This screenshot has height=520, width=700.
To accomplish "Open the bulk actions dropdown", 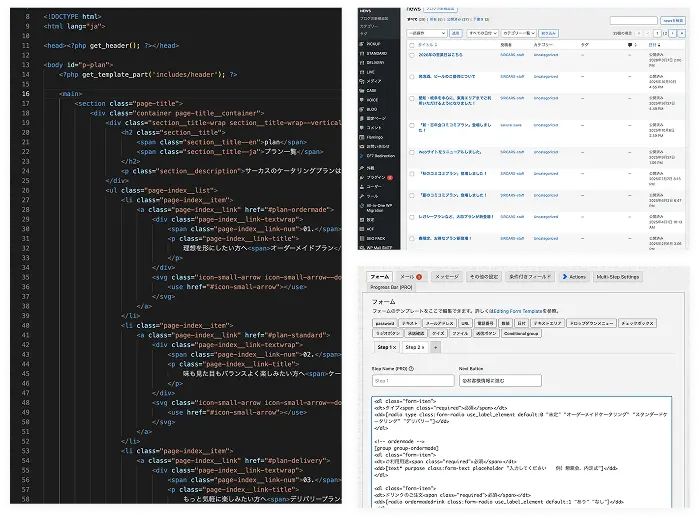I will tap(427, 33).
